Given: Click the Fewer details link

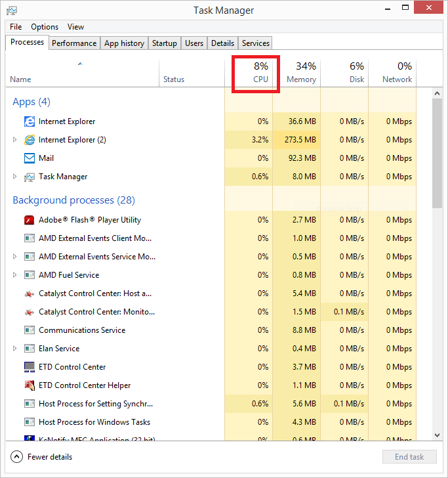Looking at the screenshot, I should pos(50,457).
